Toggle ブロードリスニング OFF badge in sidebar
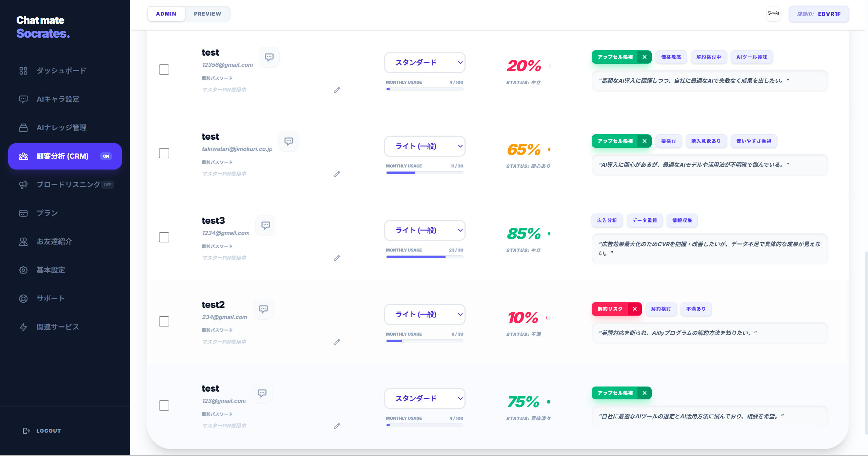868x456 pixels. (107, 185)
